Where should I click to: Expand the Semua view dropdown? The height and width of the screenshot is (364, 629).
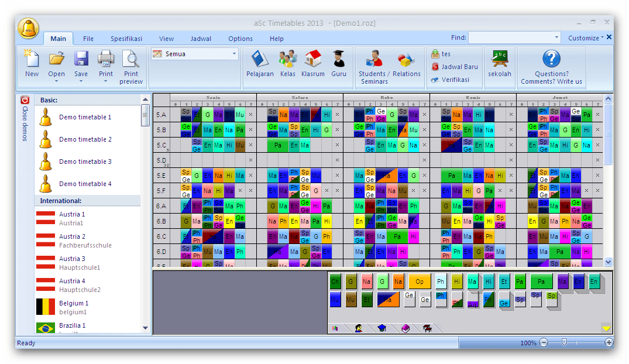coord(234,54)
